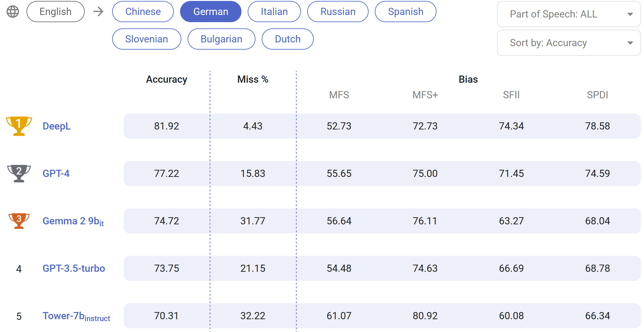Pick the Bulgarian language option
Image resolution: width=644 pixels, height=332 pixels.
coord(221,39)
